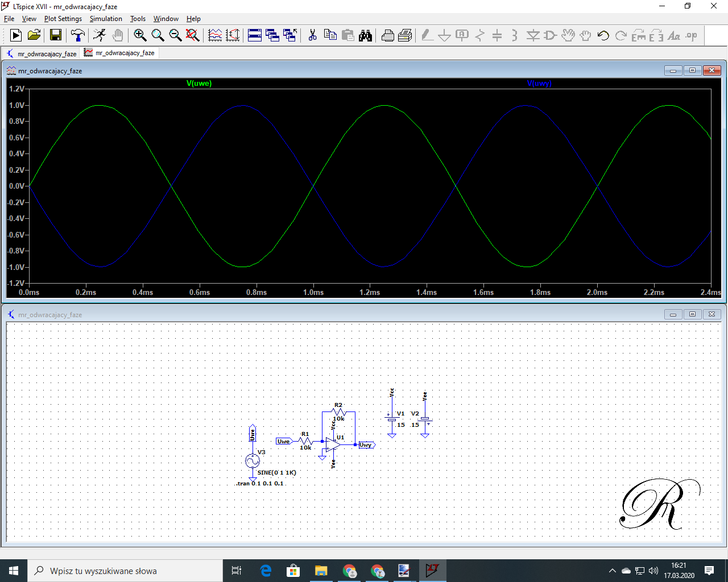Run the simulation with running man icon
The height and width of the screenshot is (582, 728).
pyautogui.click(x=100, y=35)
